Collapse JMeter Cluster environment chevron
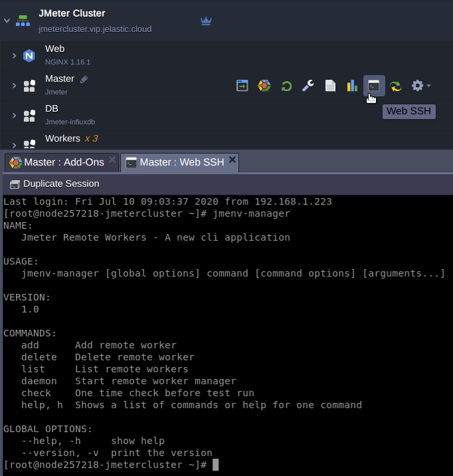 [7, 21]
